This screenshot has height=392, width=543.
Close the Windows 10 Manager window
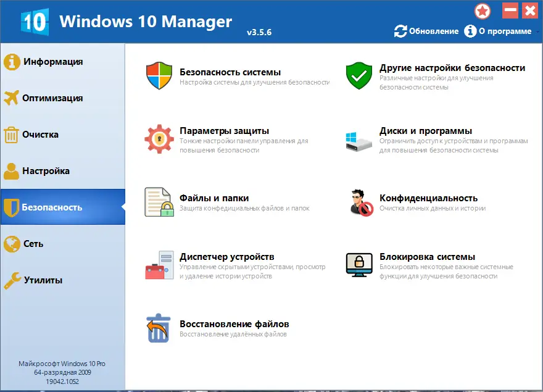pos(530,10)
